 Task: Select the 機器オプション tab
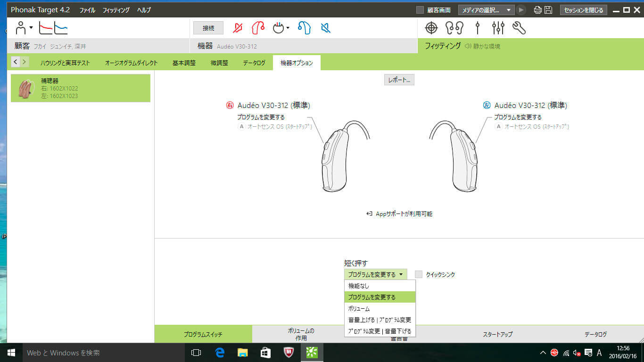[x=297, y=63]
